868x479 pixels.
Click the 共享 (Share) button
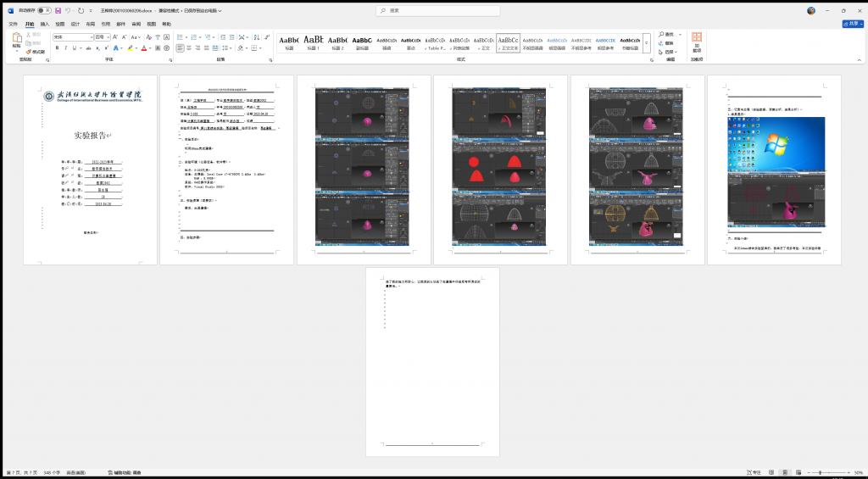tap(851, 24)
